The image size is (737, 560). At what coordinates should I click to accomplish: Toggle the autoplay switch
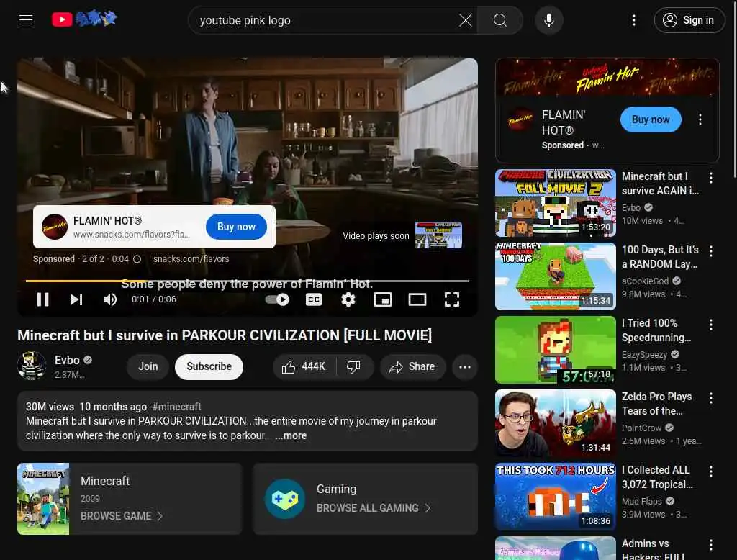pos(277,299)
